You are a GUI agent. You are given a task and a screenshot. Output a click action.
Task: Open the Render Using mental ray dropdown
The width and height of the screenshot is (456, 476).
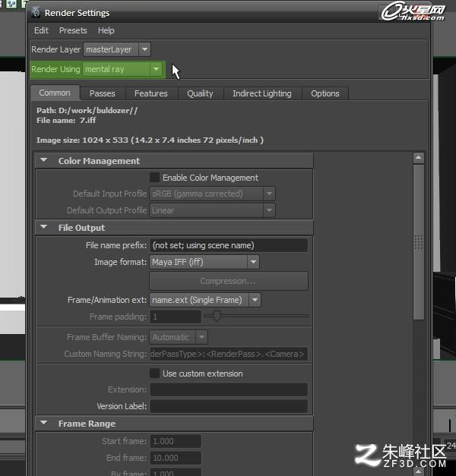122,69
